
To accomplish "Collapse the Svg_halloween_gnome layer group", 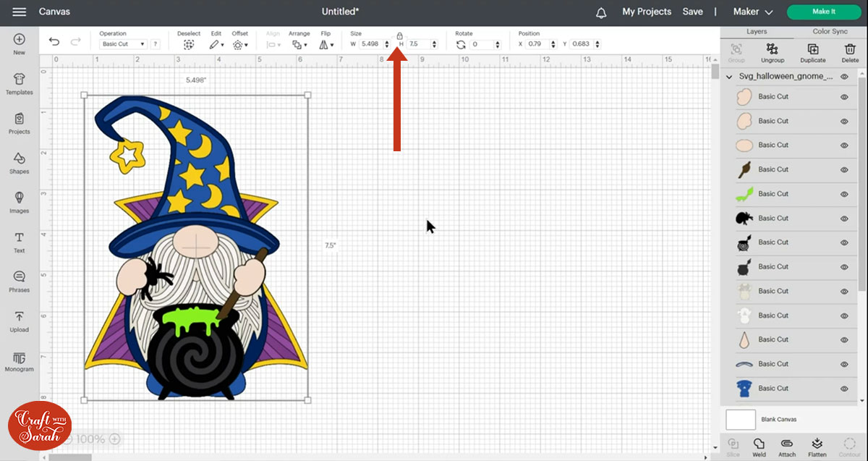I will (x=728, y=77).
